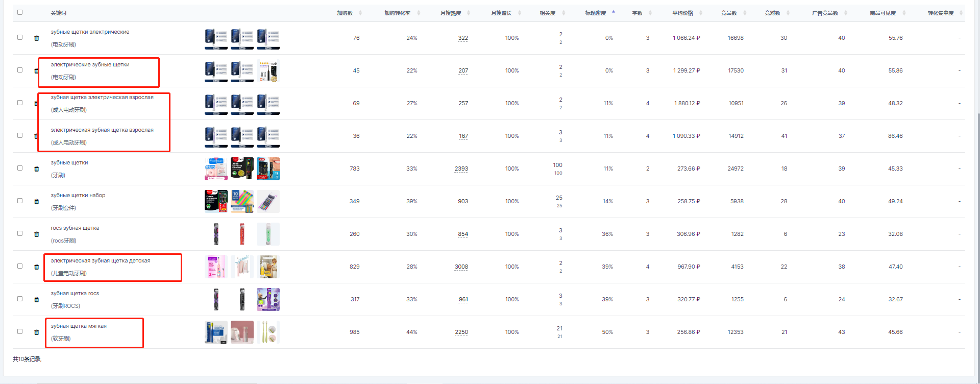Click monthly search value 2393

pos(461,169)
